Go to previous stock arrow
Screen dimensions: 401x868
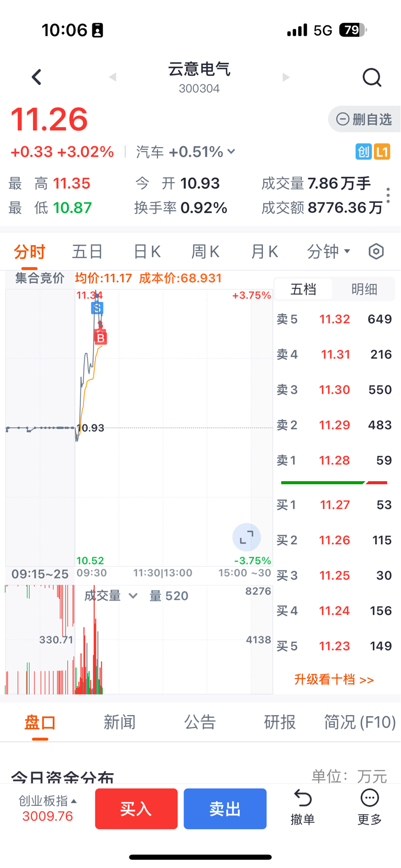tap(113, 77)
